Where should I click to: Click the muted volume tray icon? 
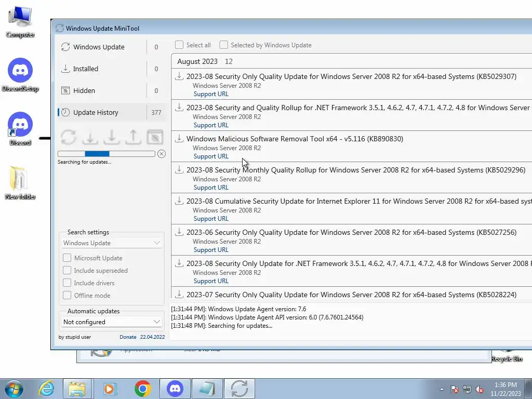click(480, 389)
